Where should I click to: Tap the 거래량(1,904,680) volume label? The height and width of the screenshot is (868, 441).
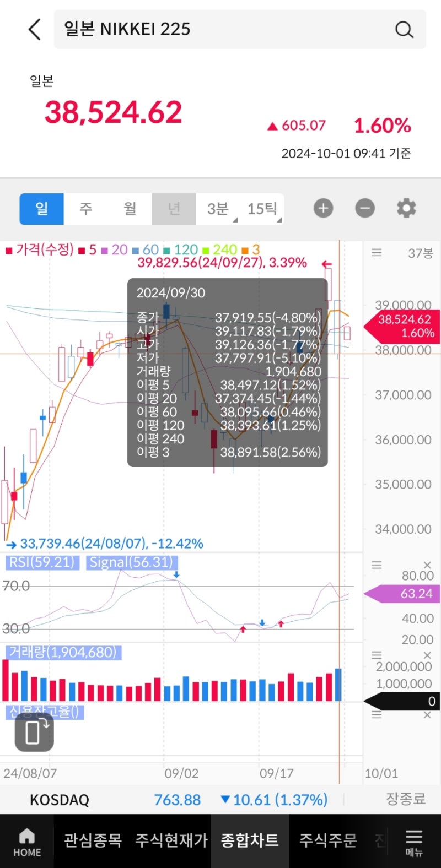(x=63, y=653)
